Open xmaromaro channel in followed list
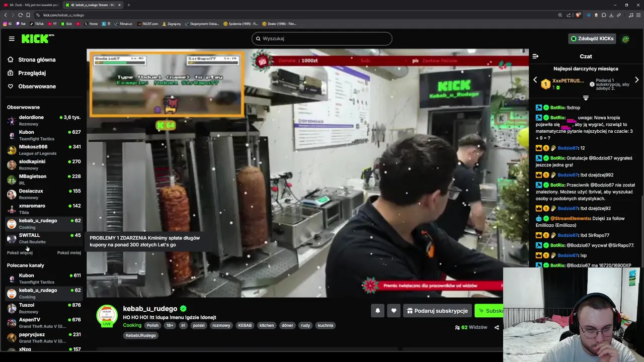This screenshot has width=644, height=362. (44, 209)
